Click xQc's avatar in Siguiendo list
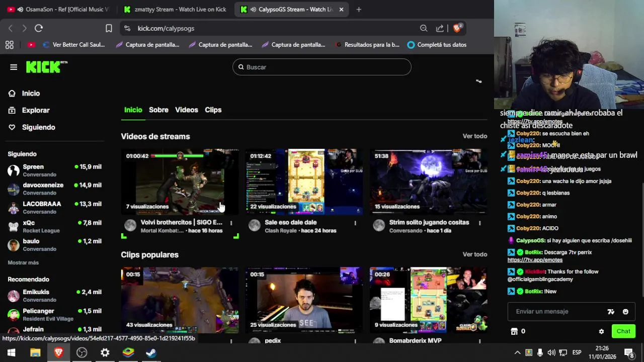This screenshot has width=644, height=362. [14, 226]
